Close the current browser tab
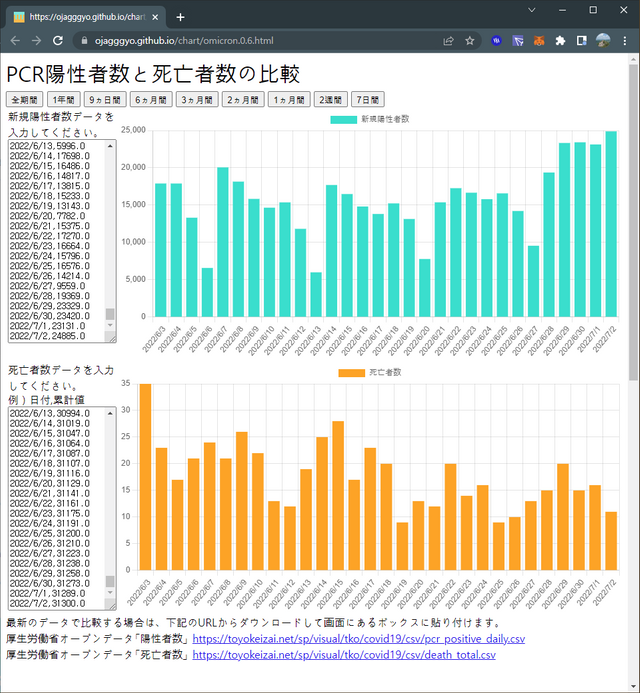Image resolution: width=640 pixels, height=693 pixels. [x=155, y=17]
